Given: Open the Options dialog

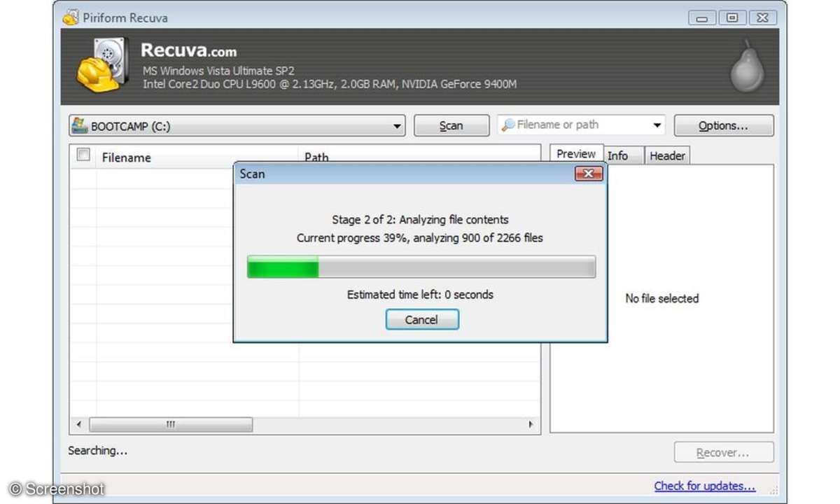Looking at the screenshot, I should 724,126.
